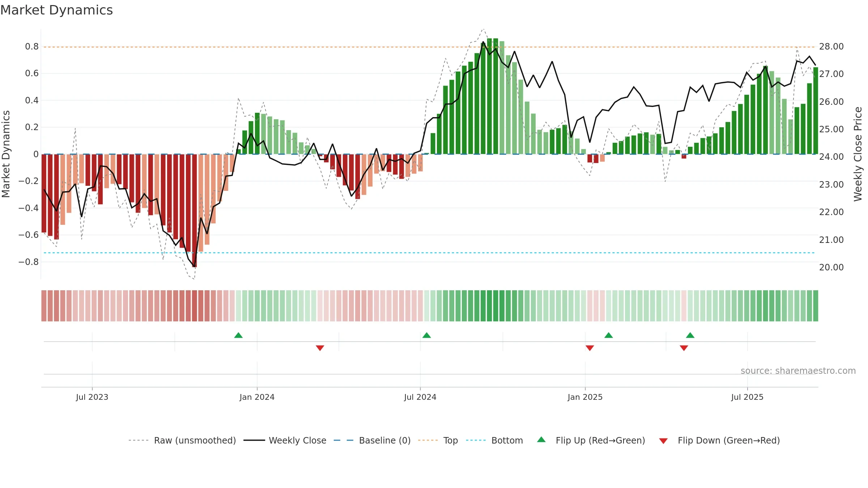This screenshot has width=868, height=488.
Task: Click the Raw (unsmoothed) legend entry
Action: tap(182, 440)
